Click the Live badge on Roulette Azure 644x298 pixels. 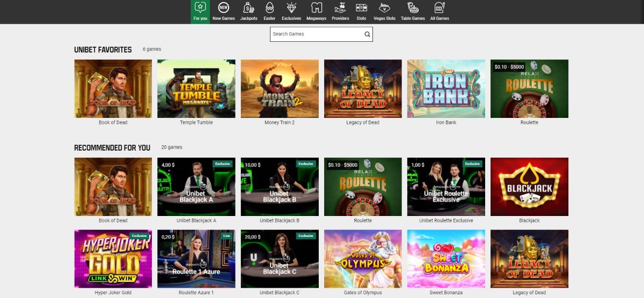228,235
